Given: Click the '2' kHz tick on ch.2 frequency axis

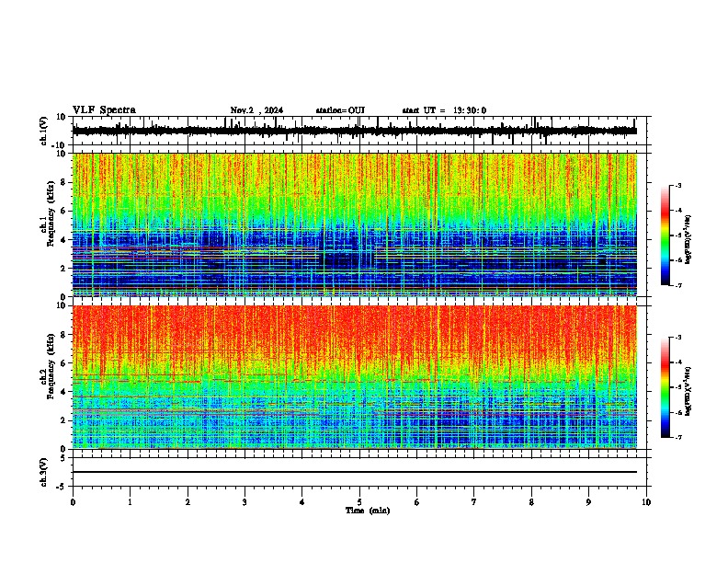Looking at the screenshot, I should point(63,420).
